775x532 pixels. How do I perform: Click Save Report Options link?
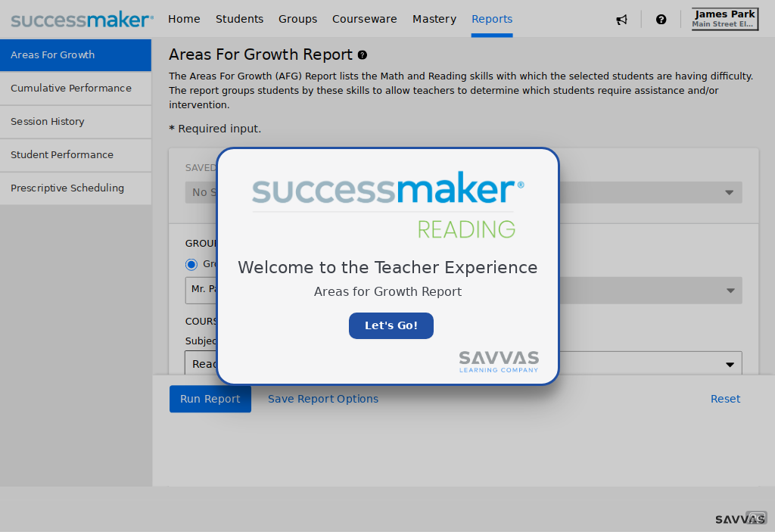323,399
